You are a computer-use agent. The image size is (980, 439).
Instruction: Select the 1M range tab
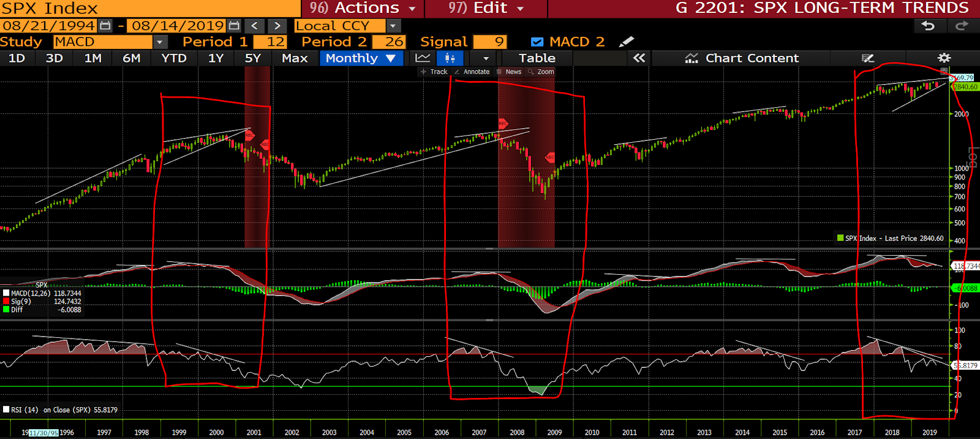coord(93,58)
